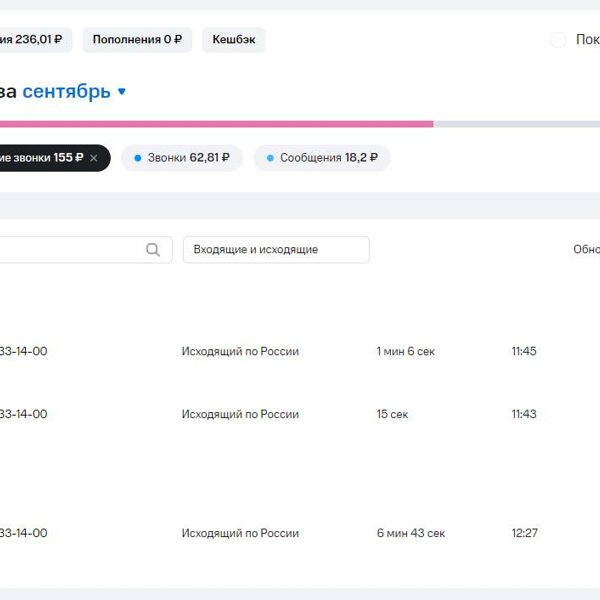Switch to the 'Кешбэк' tab

[233, 40]
